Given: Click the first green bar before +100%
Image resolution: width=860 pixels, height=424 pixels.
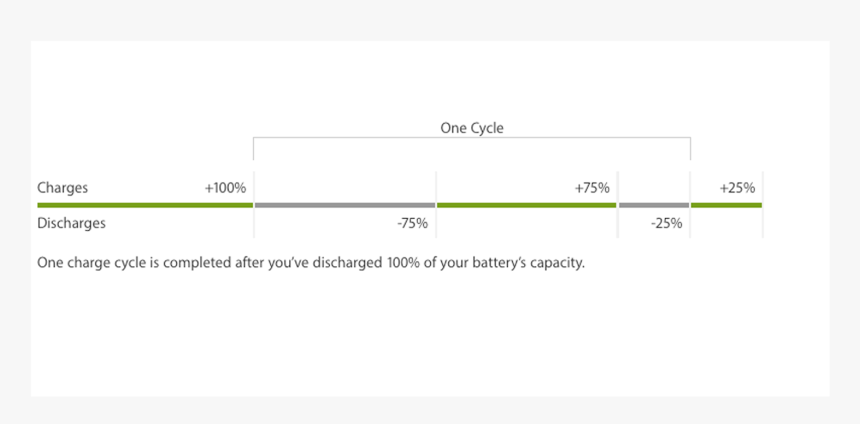Looking at the screenshot, I should pos(145,205).
